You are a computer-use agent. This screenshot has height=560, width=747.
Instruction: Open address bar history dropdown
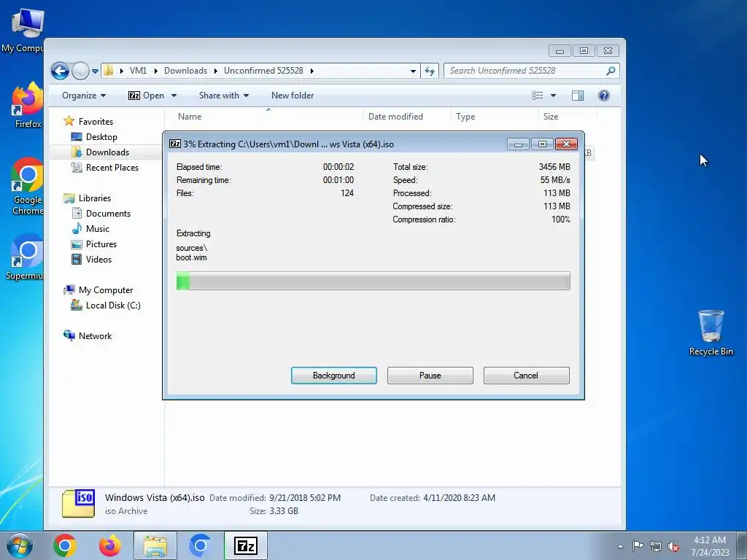413,71
